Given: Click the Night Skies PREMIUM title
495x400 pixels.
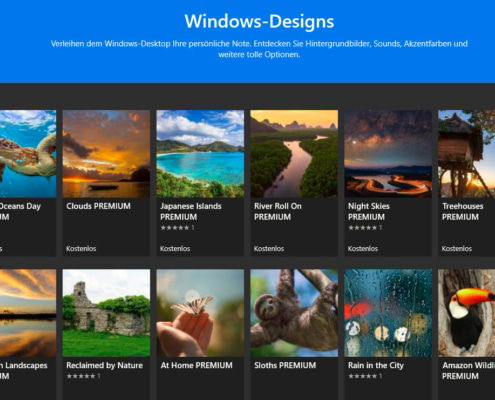Looking at the screenshot, I should [x=369, y=211].
